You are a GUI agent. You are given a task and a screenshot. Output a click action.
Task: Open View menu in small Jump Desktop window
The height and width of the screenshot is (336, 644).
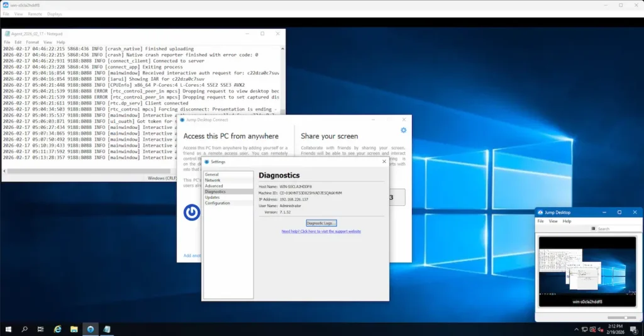(553, 221)
